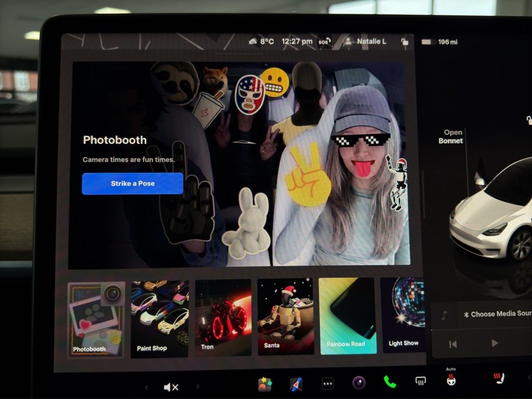Open the green phone app
Screen dimensions: 532x399
(390, 382)
